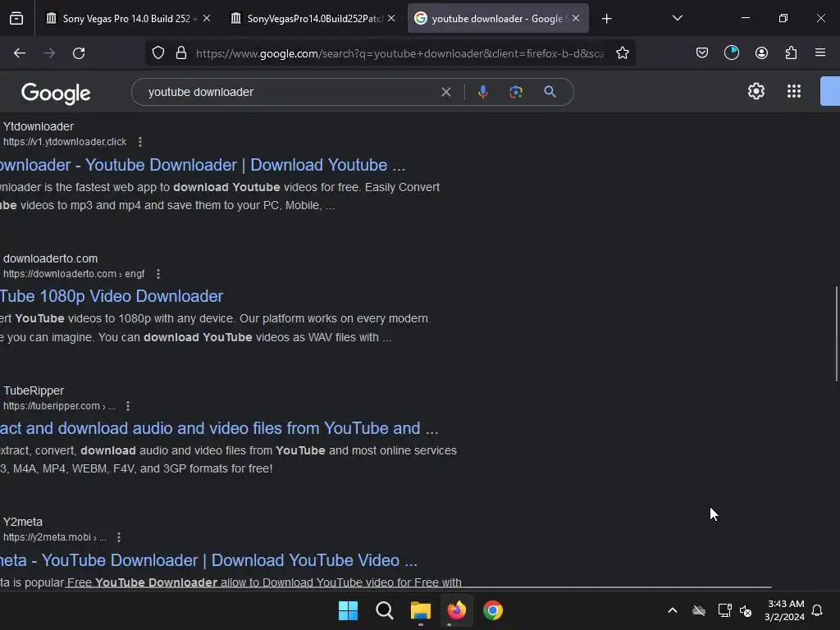Click https://v1.ytdownloader.click URL text
840x630 pixels.
click(x=65, y=142)
